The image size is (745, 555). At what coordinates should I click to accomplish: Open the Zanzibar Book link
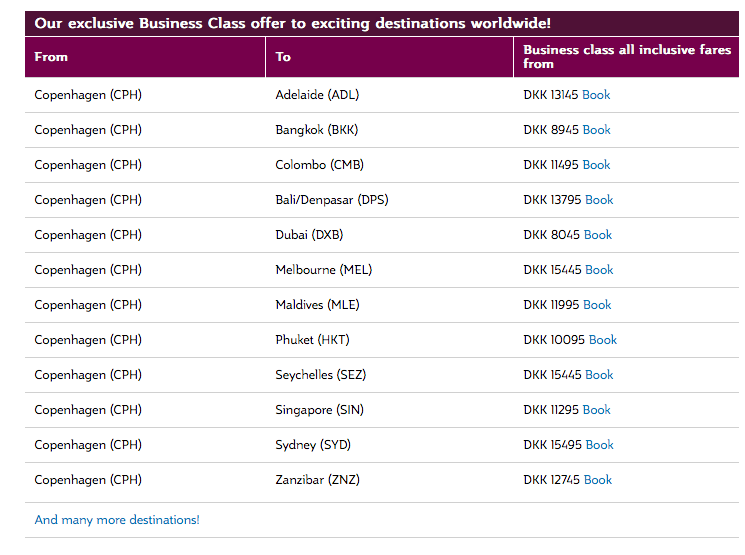[597, 480]
